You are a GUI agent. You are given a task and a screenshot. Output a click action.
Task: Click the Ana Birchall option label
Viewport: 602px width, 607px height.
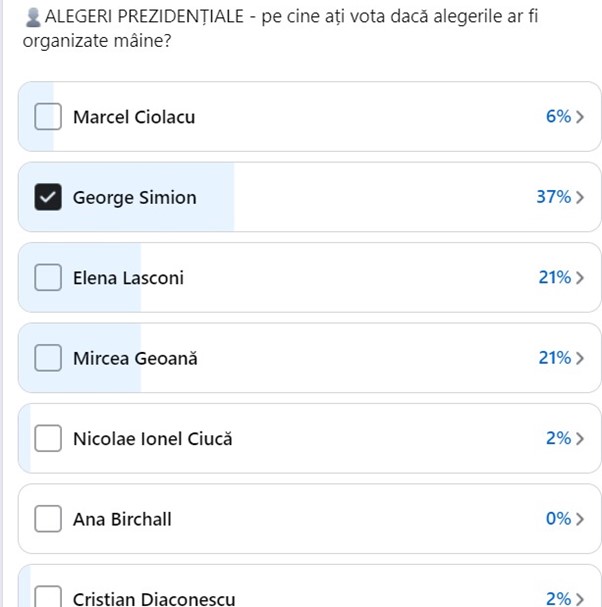[122, 519]
